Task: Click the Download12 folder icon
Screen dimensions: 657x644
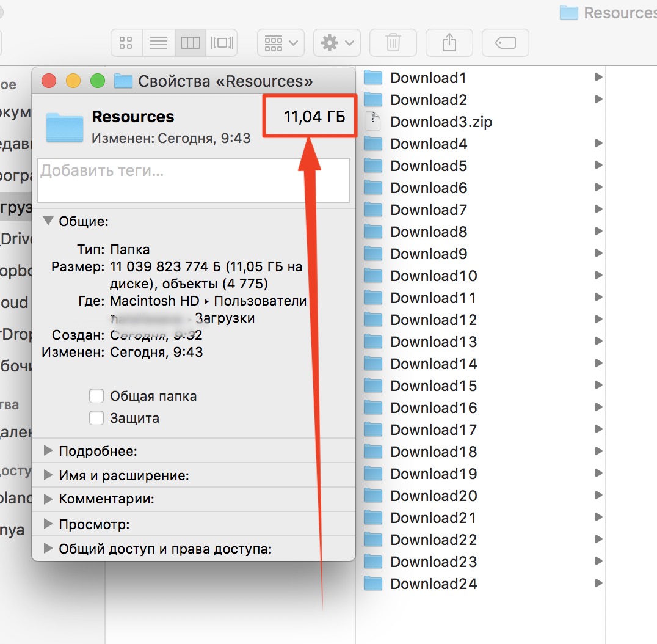Action: pos(373,320)
